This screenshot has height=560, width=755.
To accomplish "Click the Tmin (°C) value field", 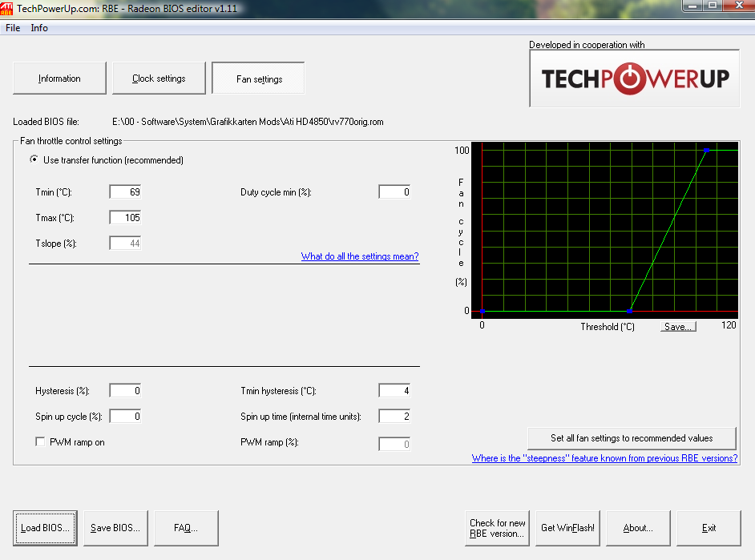I will tap(125, 192).
